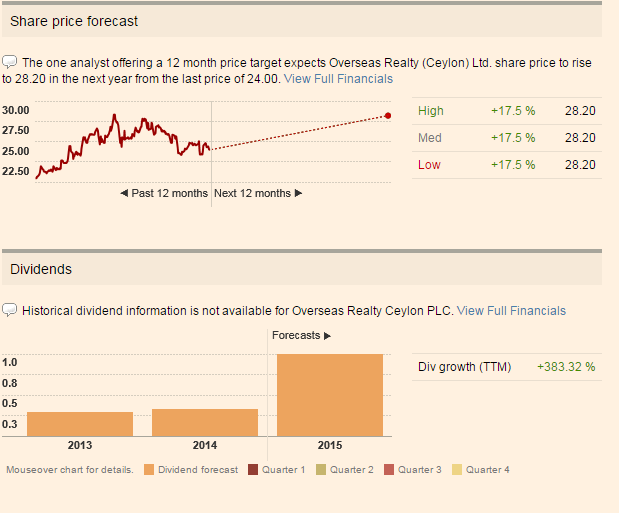
Task: Click the Quarter 1 legend swatch
Action: [253, 470]
